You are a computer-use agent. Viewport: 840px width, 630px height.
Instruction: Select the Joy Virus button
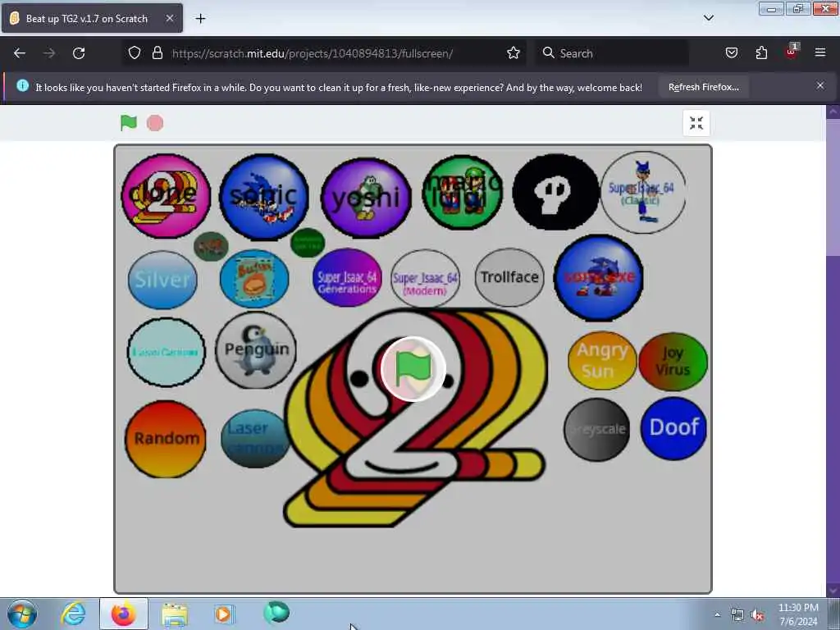coord(673,362)
